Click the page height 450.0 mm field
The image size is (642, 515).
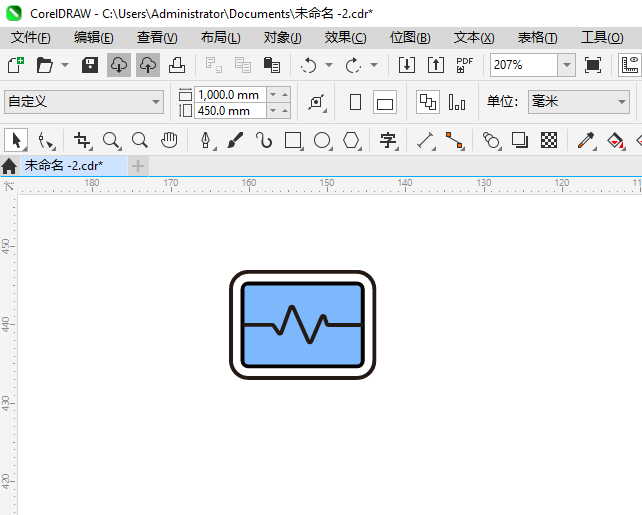(x=230, y=111)
